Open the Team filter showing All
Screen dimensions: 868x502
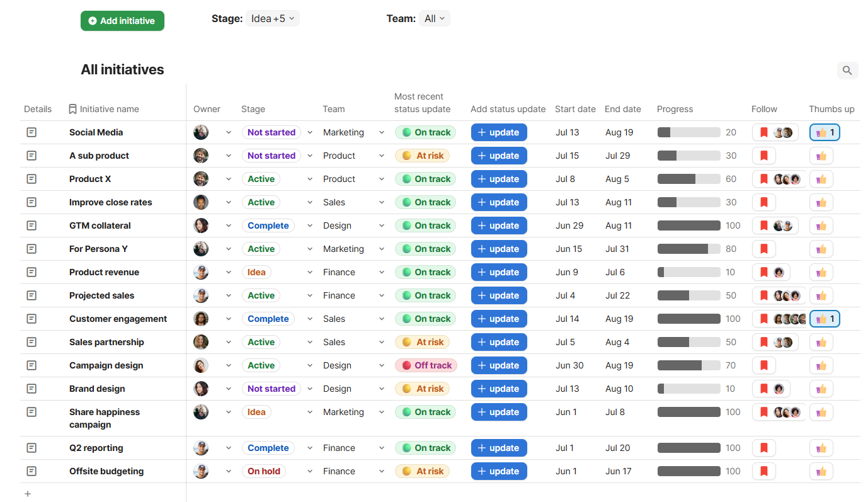[434, 18]
